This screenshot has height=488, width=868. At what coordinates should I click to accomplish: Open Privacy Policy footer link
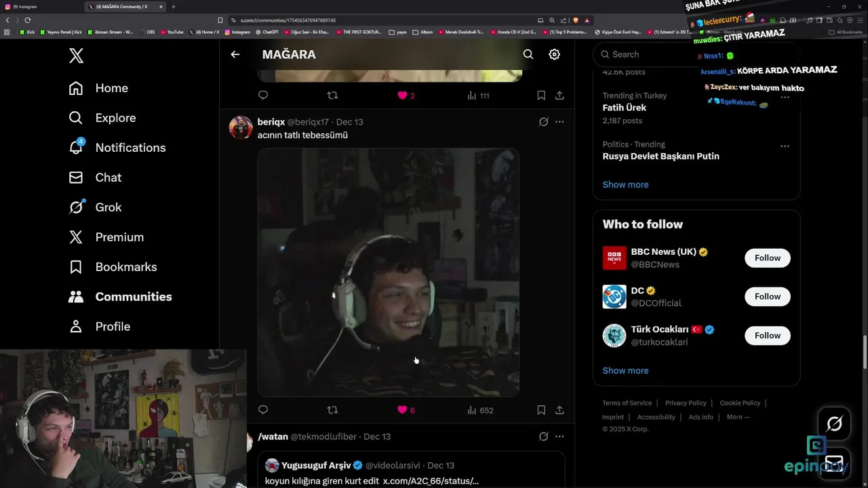pyautogui.click(x=686, y=403)
